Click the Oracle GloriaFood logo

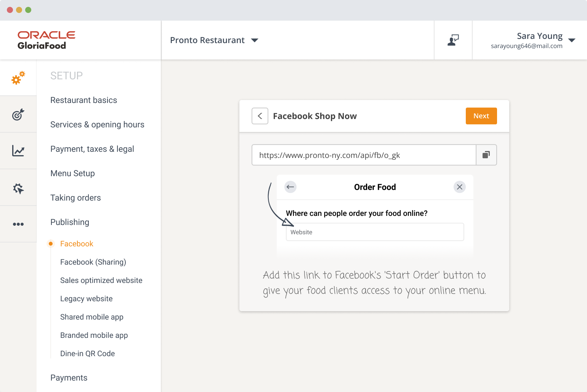47,40
